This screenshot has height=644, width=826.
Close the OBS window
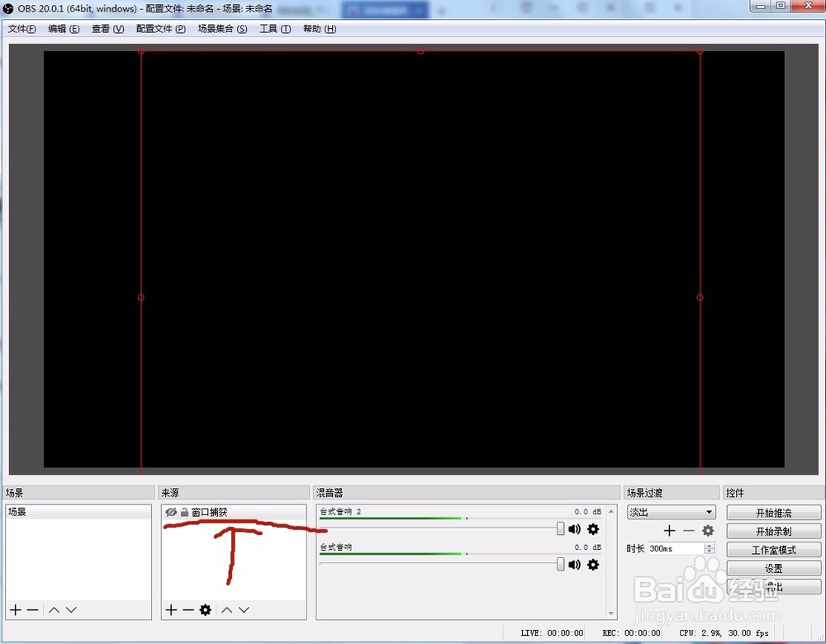tap(808, 6)
